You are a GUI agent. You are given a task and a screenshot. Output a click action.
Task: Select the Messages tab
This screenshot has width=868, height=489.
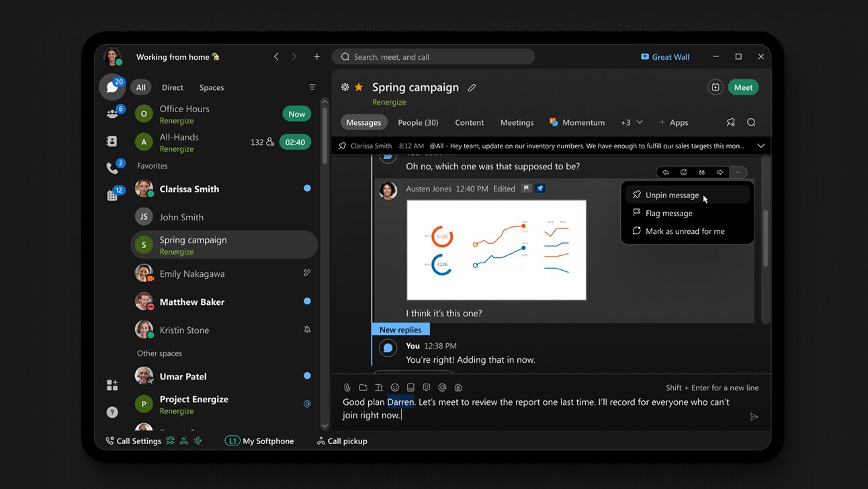click(x=364, y=122)
